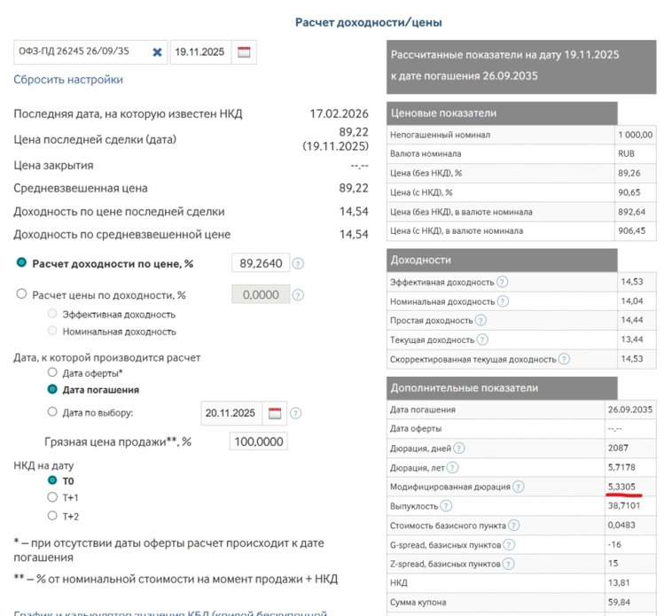Clear the selected bond ОФЗ-ПД 26245 field

(157, 52)
